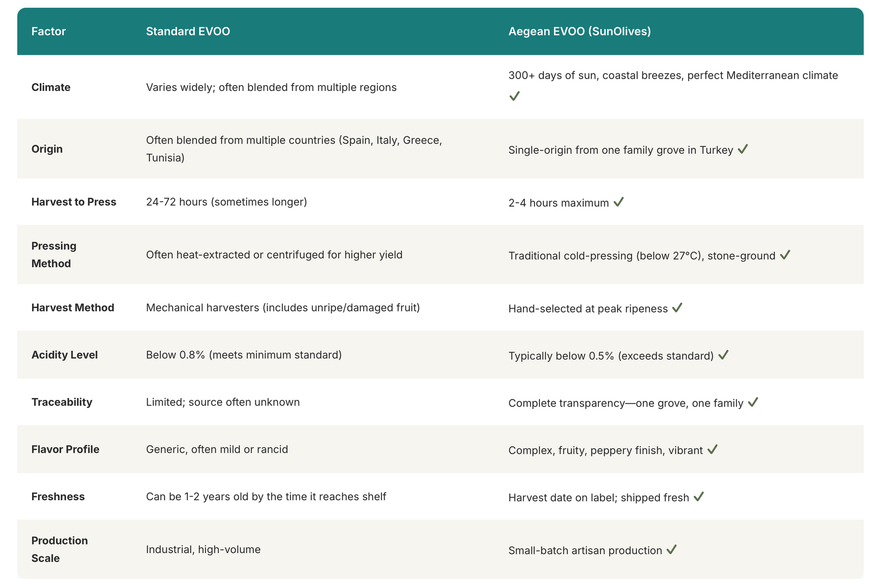
Task: Click the checkmark next to Hand-selected ripeness
Action: coord(677,308)
